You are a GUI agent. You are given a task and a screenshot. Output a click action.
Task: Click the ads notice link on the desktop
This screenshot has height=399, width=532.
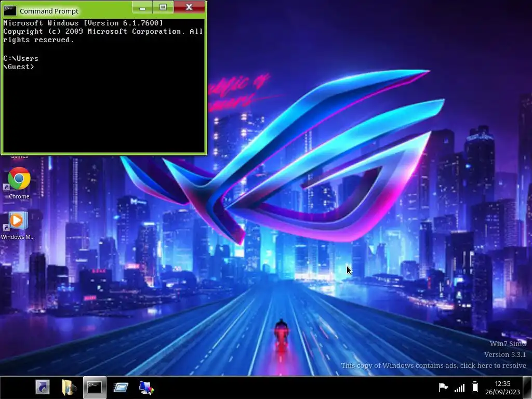click(433, 365)
